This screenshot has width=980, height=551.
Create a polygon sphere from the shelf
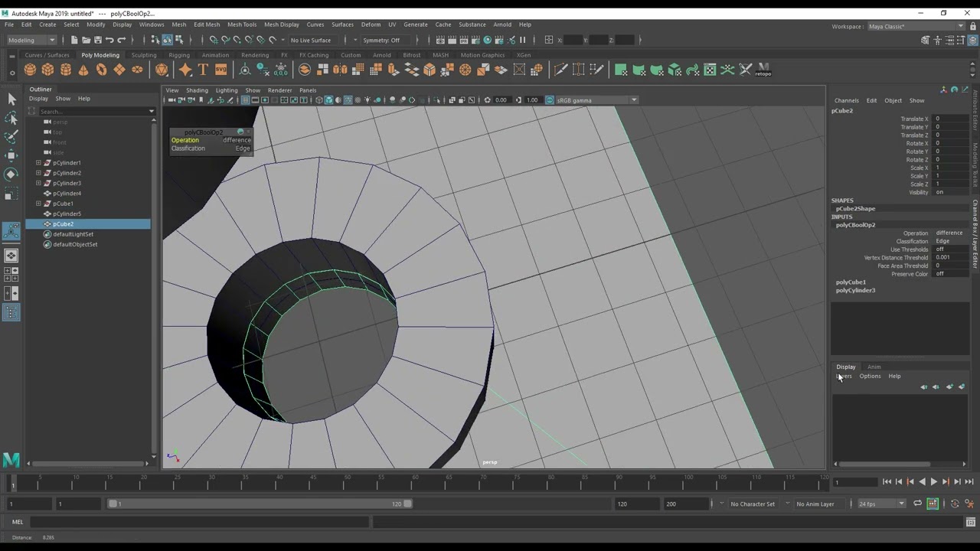[x=30, y=70]
